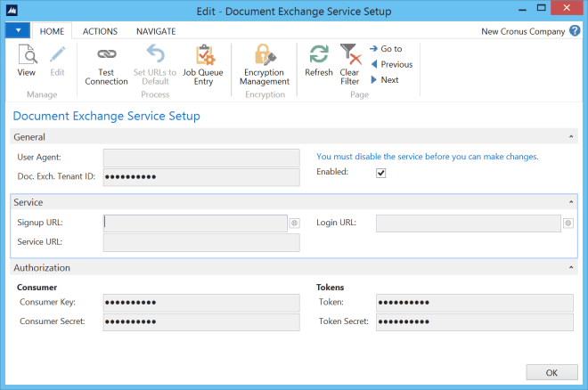This screenshot has height=390, width=588.
Task: Click the Token Secret field
Action: tap(475, 321)
